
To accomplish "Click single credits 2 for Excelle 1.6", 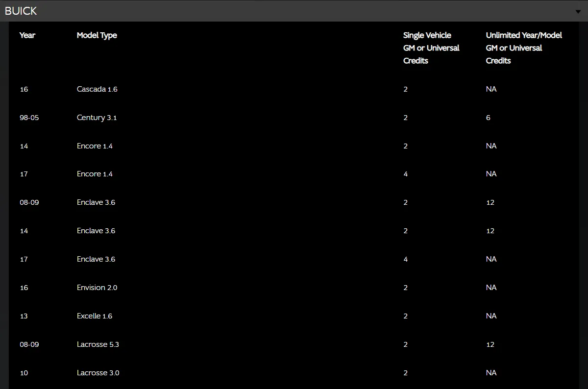I will point(406,316).
